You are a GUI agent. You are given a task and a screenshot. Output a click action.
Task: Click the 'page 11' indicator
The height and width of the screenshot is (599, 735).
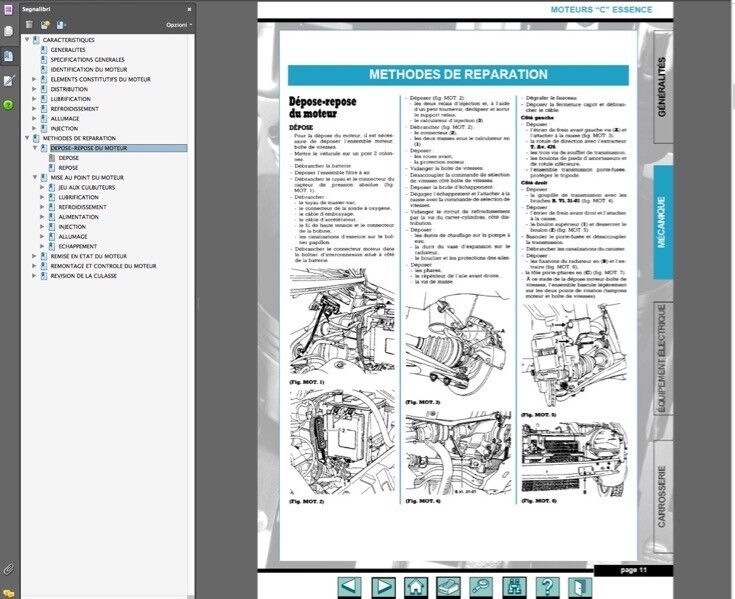tap(634, 570)
